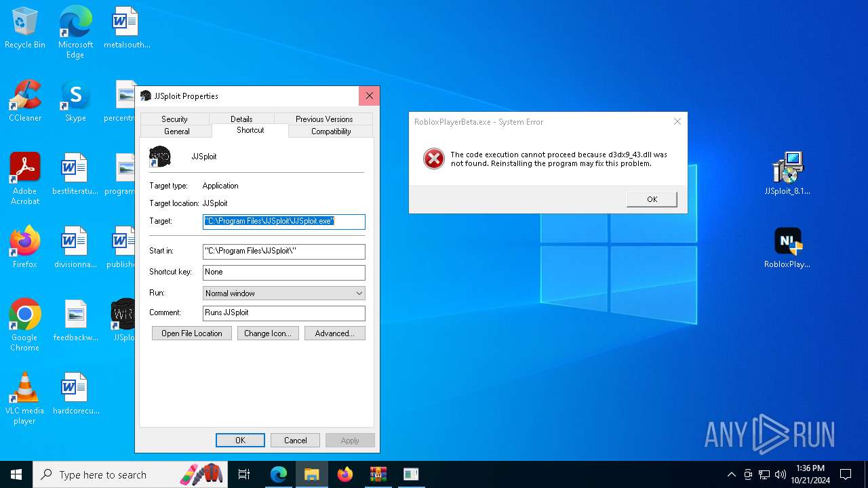The width and height of the screenshot is (868, 488).
Task: Switch to the Previous Versions tab
Action: [324, 119]
